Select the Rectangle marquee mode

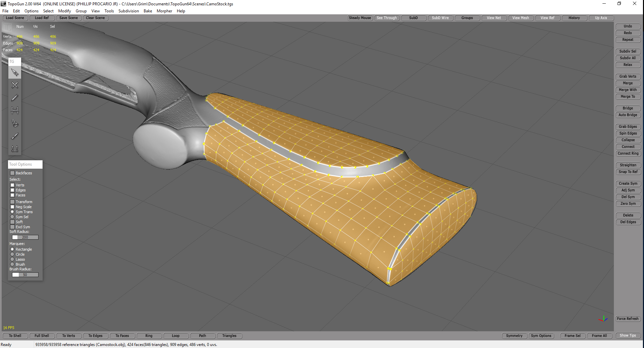click(12, 249)
